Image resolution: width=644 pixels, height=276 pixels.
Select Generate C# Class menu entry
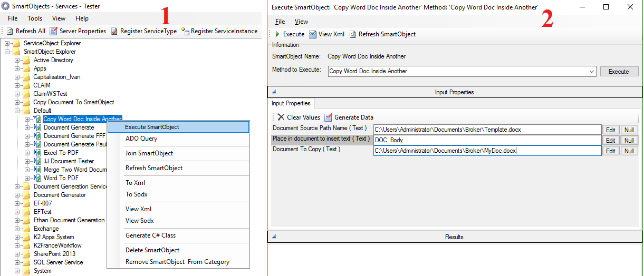[150, 235]
